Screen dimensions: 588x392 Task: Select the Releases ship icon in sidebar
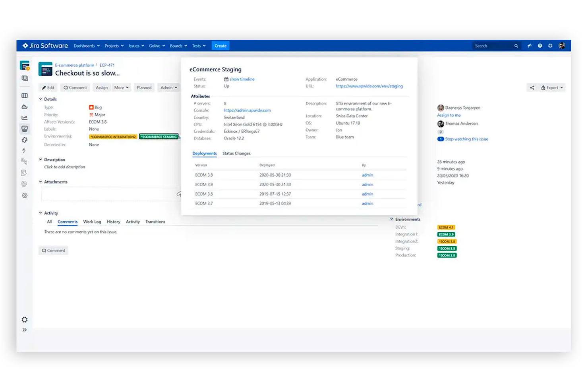click(24, 106)
